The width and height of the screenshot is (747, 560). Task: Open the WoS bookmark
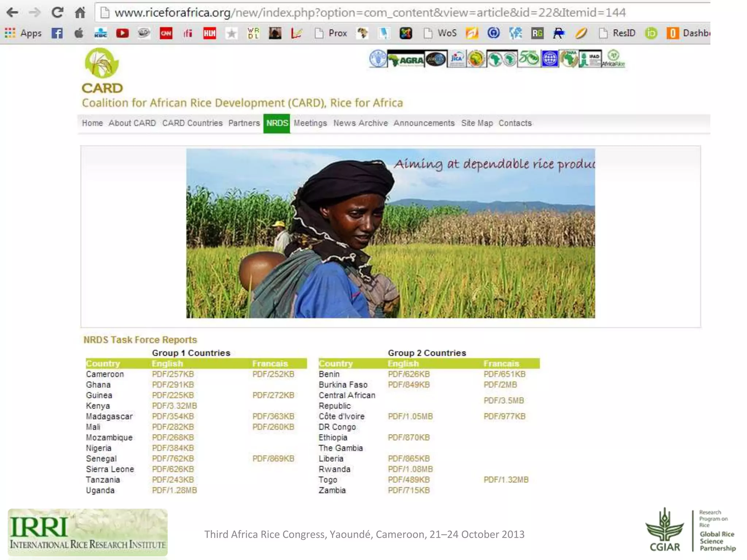440,33
